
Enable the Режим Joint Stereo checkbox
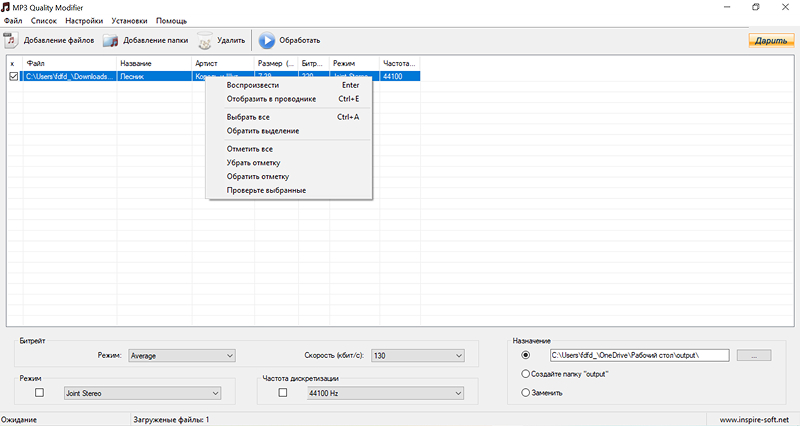40,393
